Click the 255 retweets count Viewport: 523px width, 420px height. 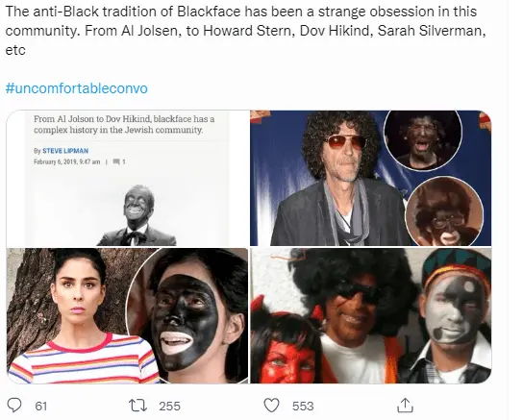(169, 406)
